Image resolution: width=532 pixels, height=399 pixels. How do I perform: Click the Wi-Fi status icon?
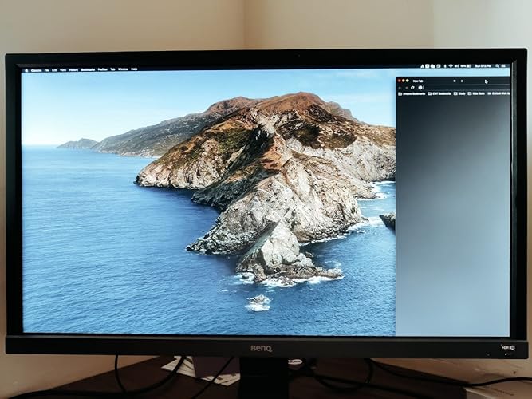click(451, 66)
